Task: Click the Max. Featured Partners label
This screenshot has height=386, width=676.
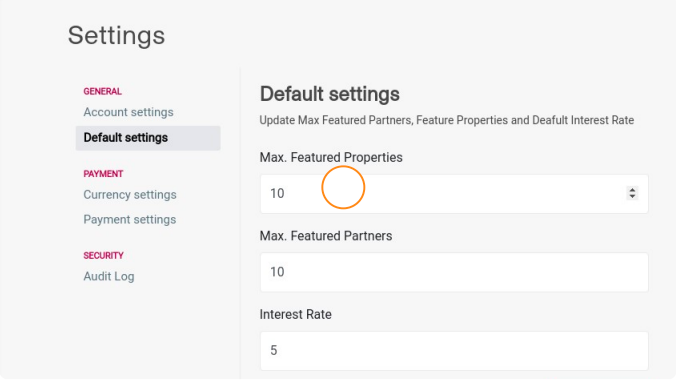Action: click(x=325, y=236)
